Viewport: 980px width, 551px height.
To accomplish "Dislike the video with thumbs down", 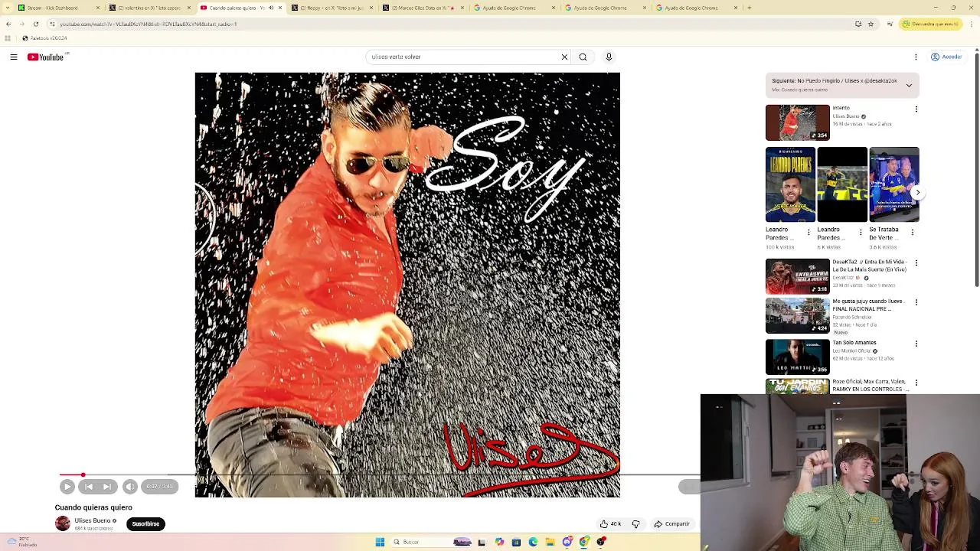I will [x=635, y=524].
